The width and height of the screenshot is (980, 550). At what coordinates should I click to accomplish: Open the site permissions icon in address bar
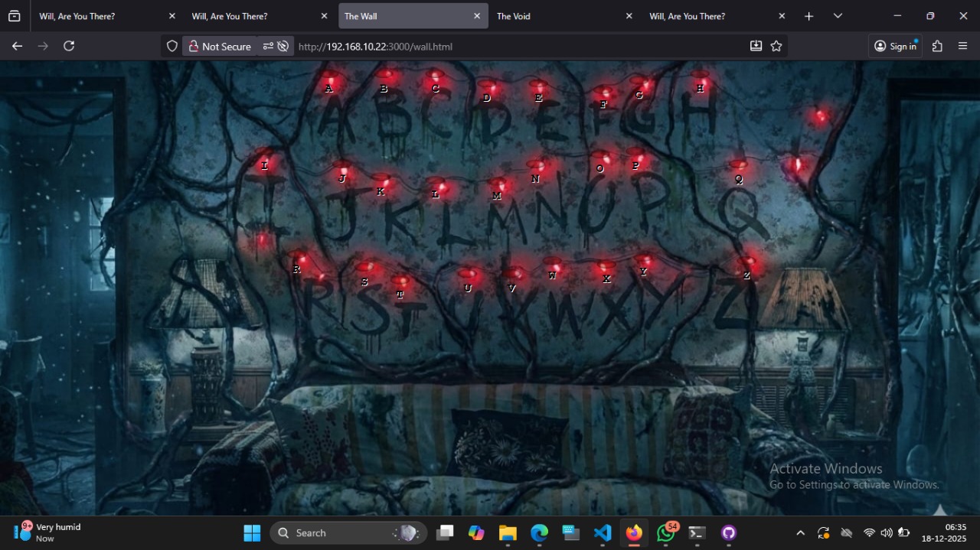(275, 47)
